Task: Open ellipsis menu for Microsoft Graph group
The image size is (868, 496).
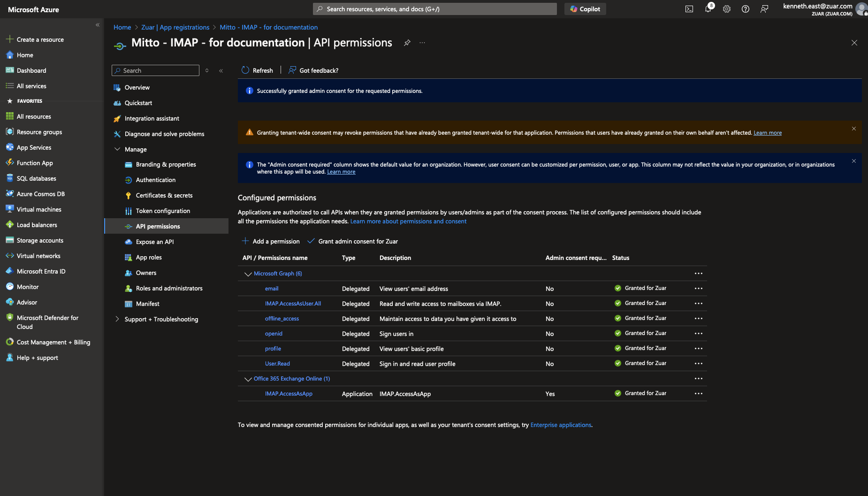Action: [x=699, y=274]
